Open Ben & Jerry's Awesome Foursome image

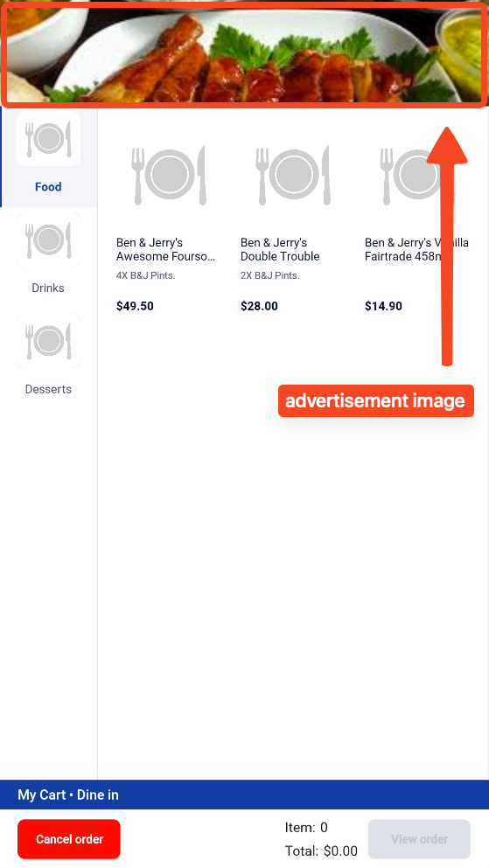(x=168, y=175)
